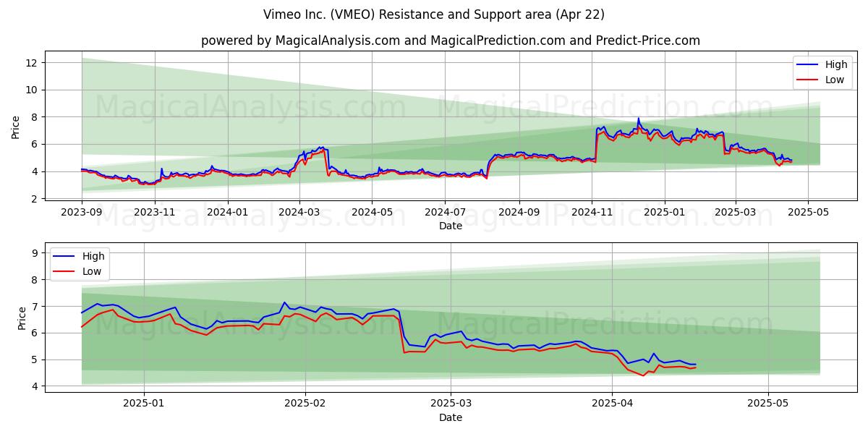Click the 2023-09 tick label on top chart
868x434 pixels.
[x=82, y=212]
